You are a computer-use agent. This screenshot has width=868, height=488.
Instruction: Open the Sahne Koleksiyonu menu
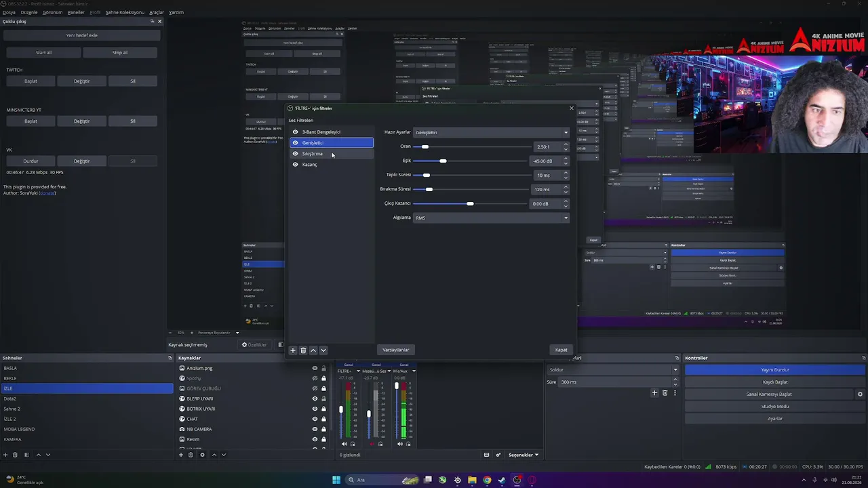(x=125, y=12)
